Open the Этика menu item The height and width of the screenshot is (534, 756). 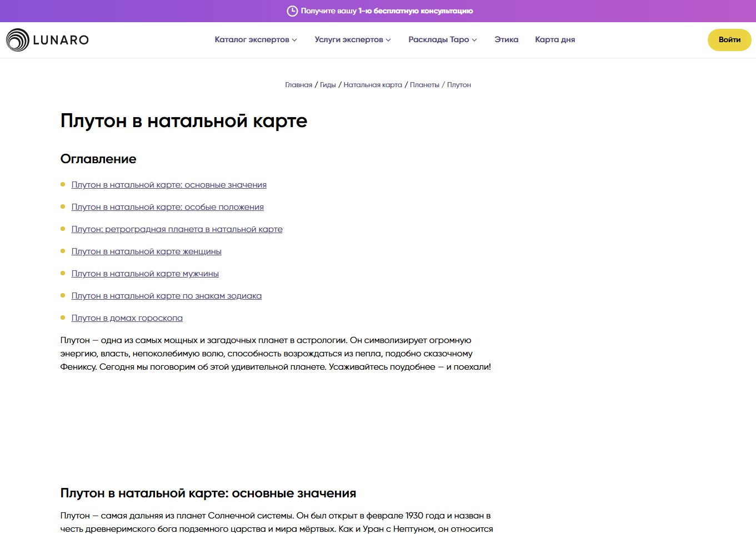[506, 40]
